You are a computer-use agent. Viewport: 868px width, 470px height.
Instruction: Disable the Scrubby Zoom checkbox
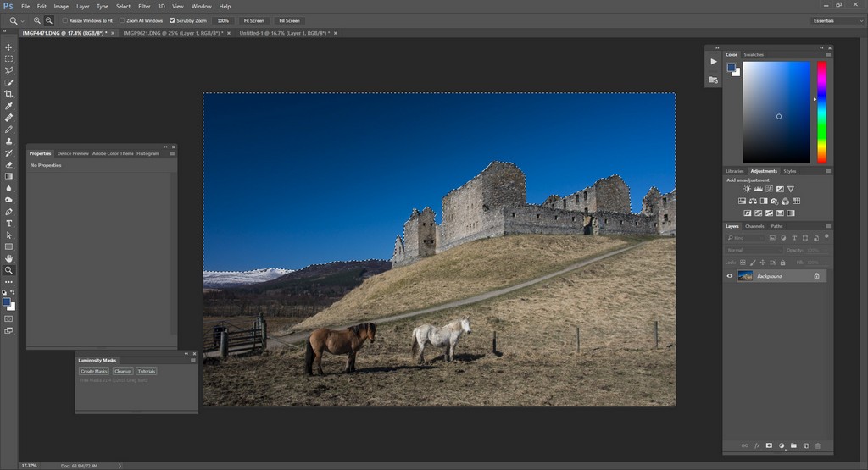(173, 20)
